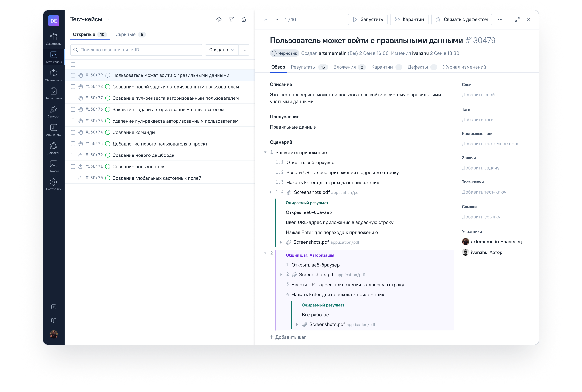Click Карантин button

(409, 19)
